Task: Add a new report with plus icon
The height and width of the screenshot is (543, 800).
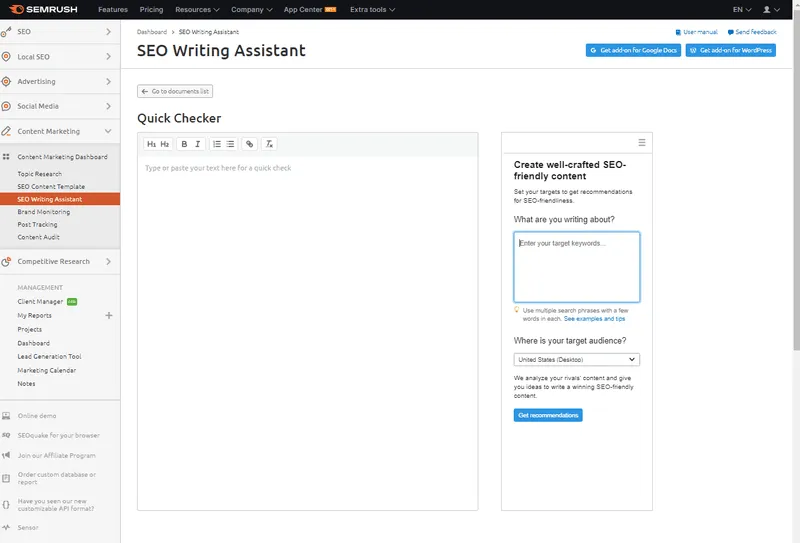Action: coord(109,315)
